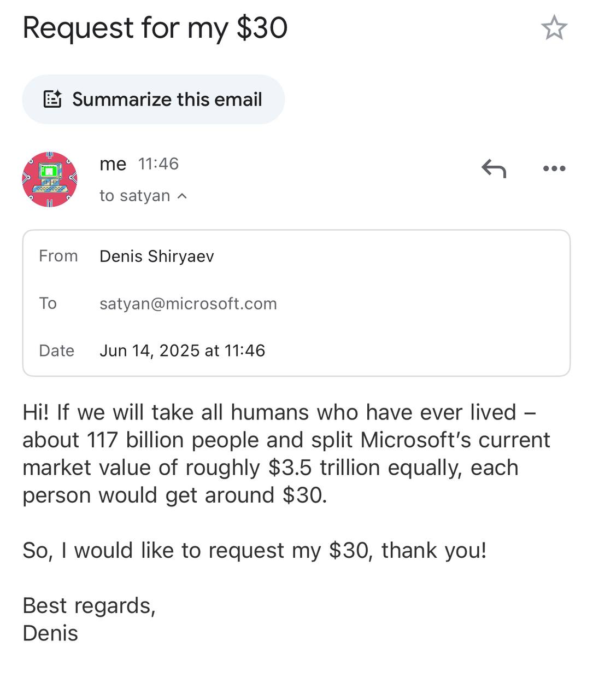Click the 'Date' field label
This screenshot has height=700, width=593.
point(56,351)
